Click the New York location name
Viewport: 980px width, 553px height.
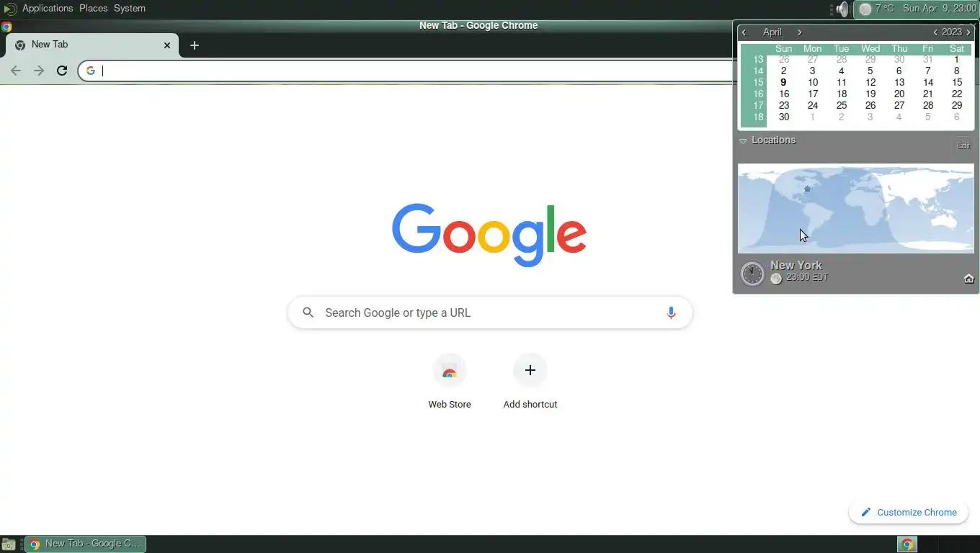click(796, 265)
